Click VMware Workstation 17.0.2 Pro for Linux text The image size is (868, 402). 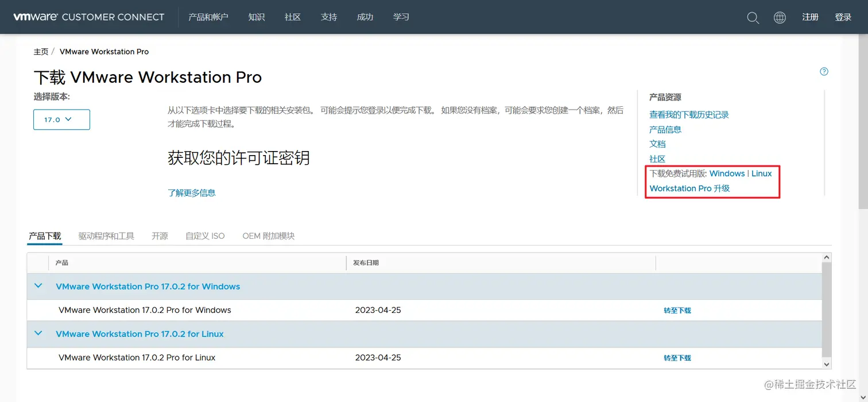[x=137, y=358]
